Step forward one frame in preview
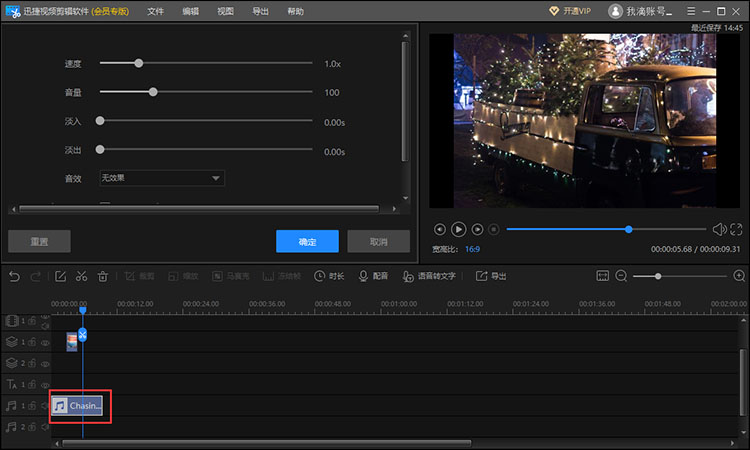The width and height of the screenshot is (750, 450). point(477,230)
